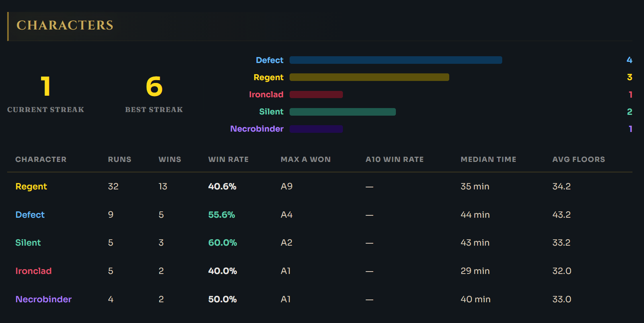
Task: Click Defect's runs value 9
Action: [111, 215]
